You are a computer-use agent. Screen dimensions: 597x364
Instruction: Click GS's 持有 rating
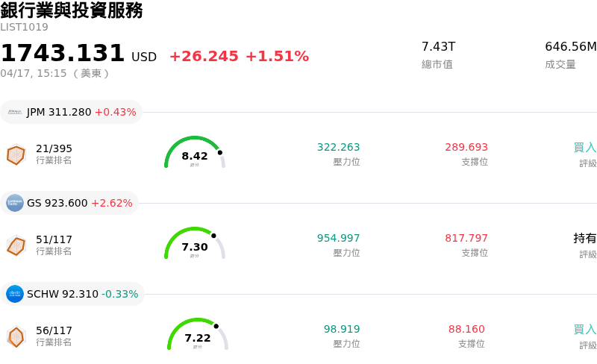[584, 239]
